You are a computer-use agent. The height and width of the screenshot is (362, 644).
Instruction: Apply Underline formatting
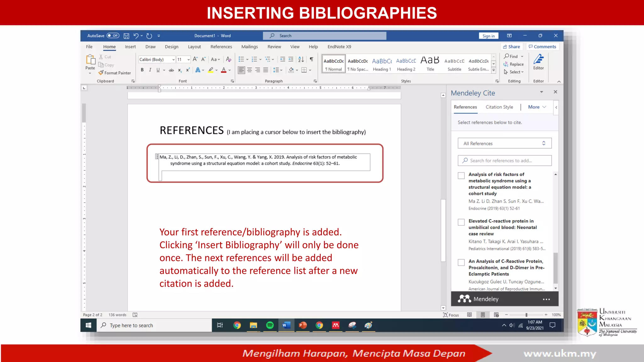point(158,70)
